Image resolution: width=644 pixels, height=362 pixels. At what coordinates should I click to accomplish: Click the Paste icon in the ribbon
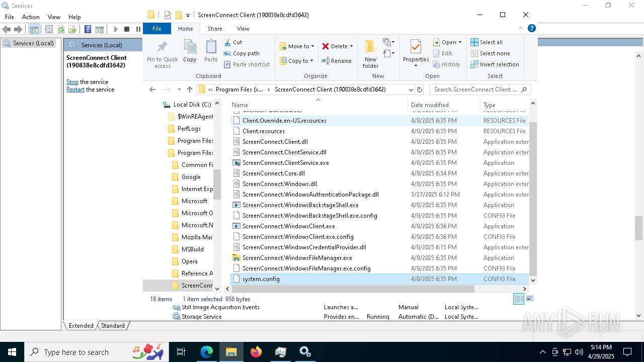[x=211, y=51]
